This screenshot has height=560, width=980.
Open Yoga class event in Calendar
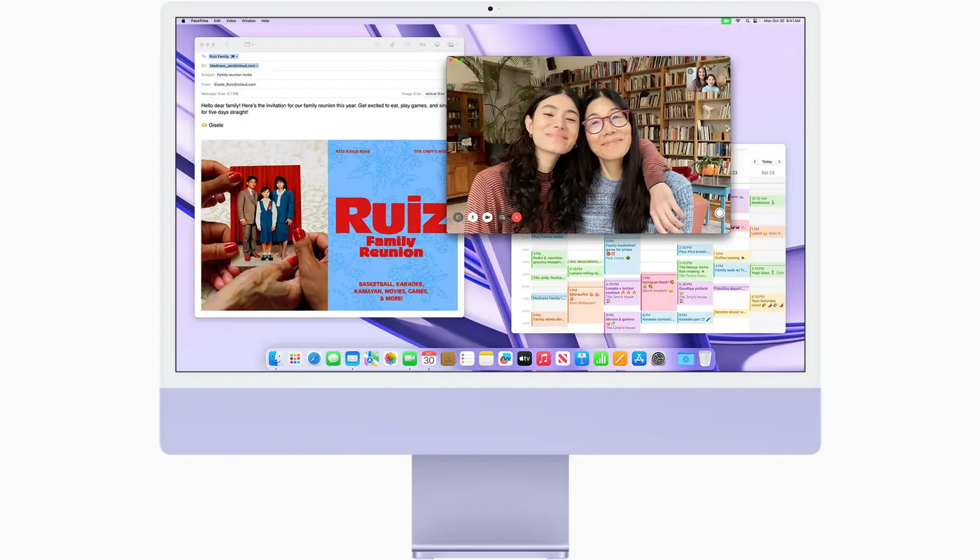767,272
